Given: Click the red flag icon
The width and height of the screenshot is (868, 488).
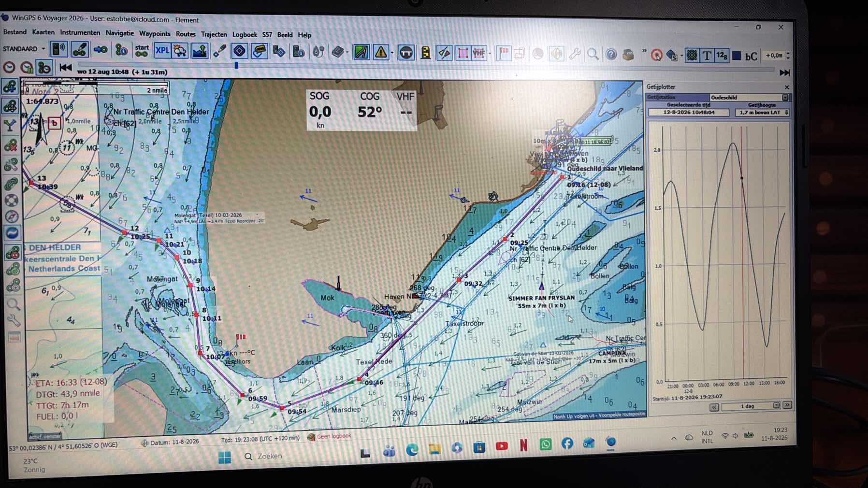Looking at the screenshot, I should [503, 53].
